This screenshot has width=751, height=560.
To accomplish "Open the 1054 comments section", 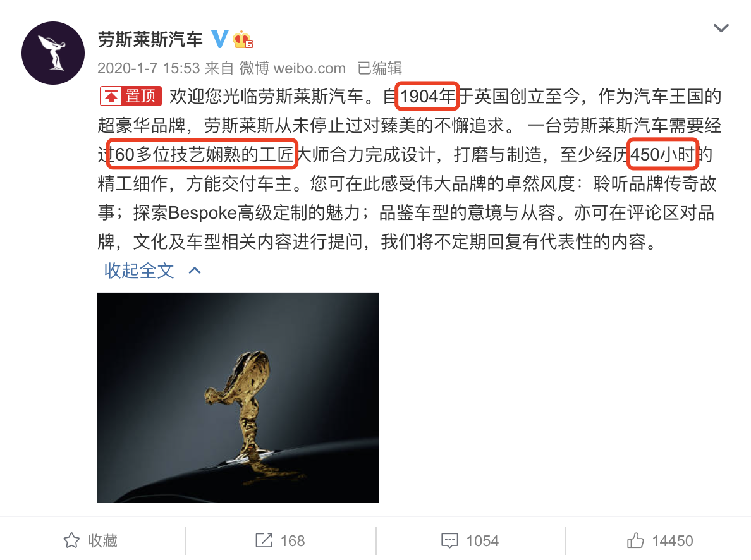I will 470,541.
